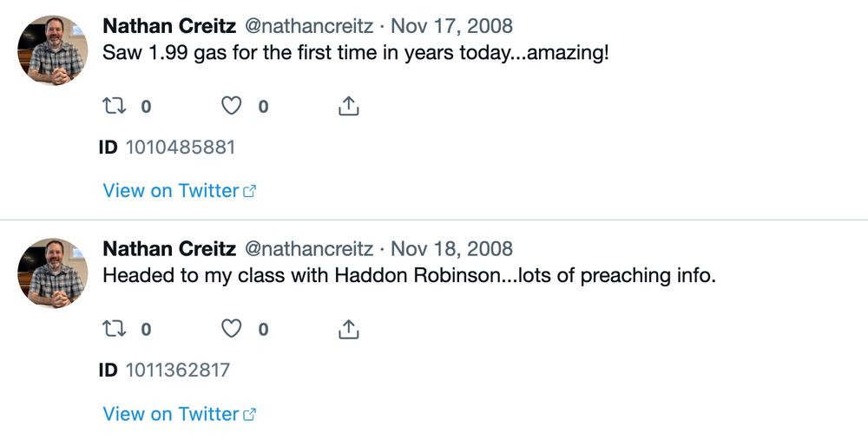This screenshot has width=868, height=440.
Task: Click @nathancreitz handle on second tweet
Action: pyautogui.click(x=309, y=249)
